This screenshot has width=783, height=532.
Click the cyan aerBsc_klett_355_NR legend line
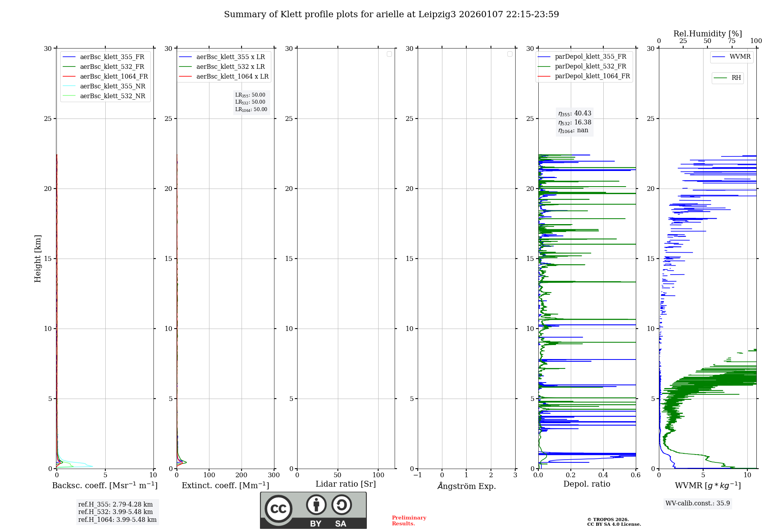pos(69,86)
